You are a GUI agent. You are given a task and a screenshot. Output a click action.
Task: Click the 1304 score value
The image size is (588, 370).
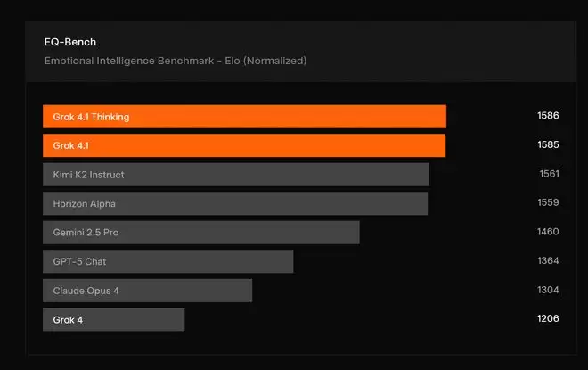tap(548, 290)
